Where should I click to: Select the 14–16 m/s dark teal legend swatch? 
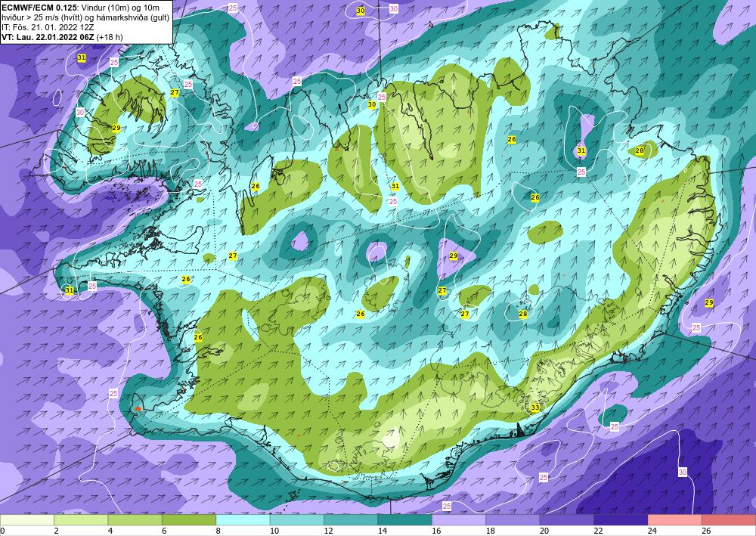(405, 520)
